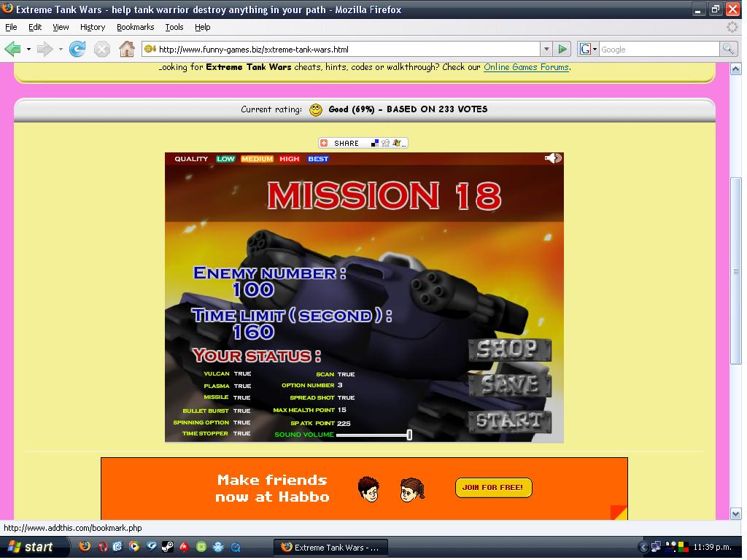Open the Bookmarks menu

(x=135, y=27)
